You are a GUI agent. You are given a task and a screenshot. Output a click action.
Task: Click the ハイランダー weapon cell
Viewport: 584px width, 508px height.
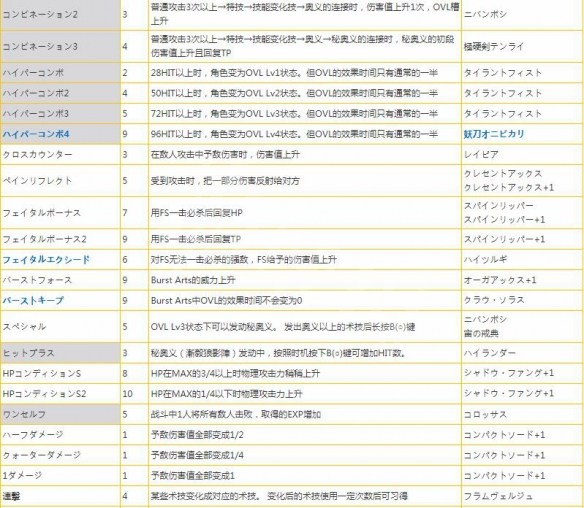tap(523, 353)
